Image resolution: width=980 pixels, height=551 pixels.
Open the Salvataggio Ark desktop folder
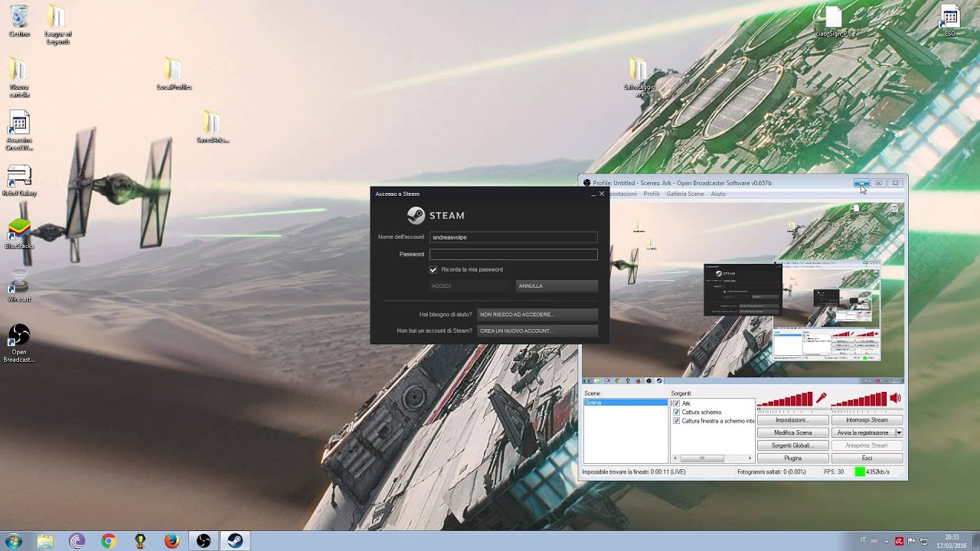coord(639,77)
